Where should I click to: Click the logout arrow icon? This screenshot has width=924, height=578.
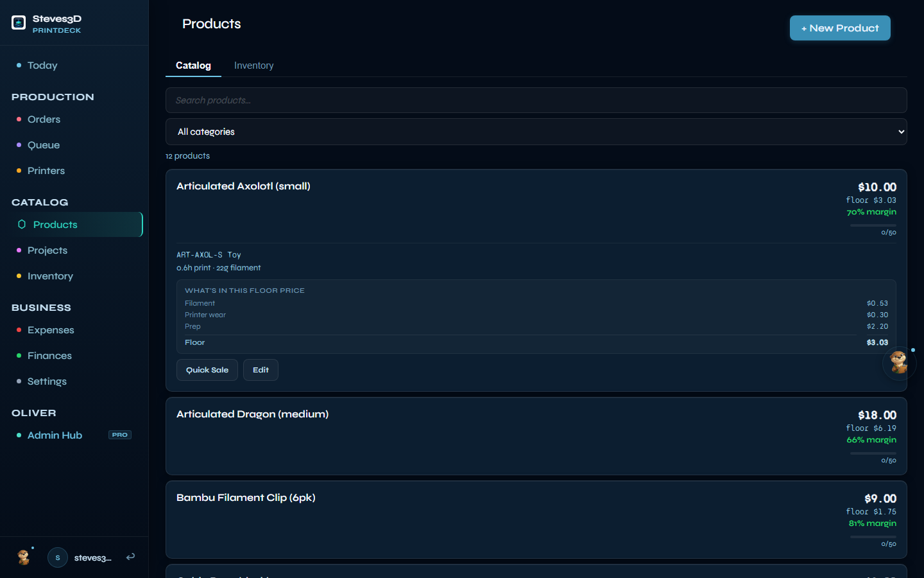[130, 557]
